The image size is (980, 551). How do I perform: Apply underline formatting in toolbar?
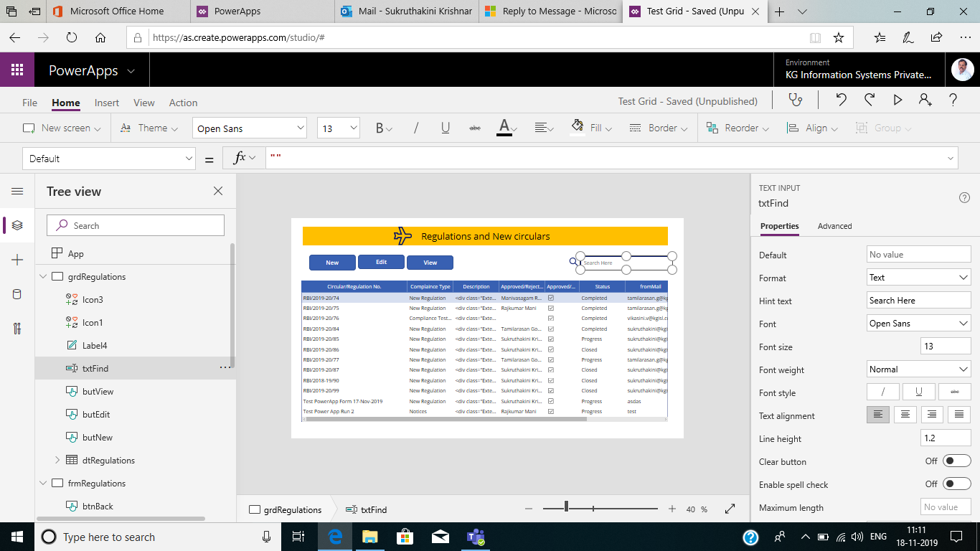tap(446, 128)
